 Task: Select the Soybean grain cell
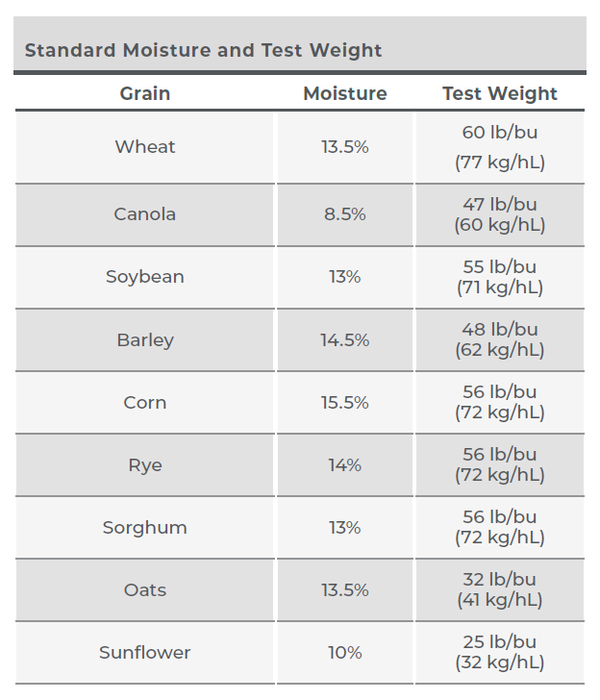(145, 277)
